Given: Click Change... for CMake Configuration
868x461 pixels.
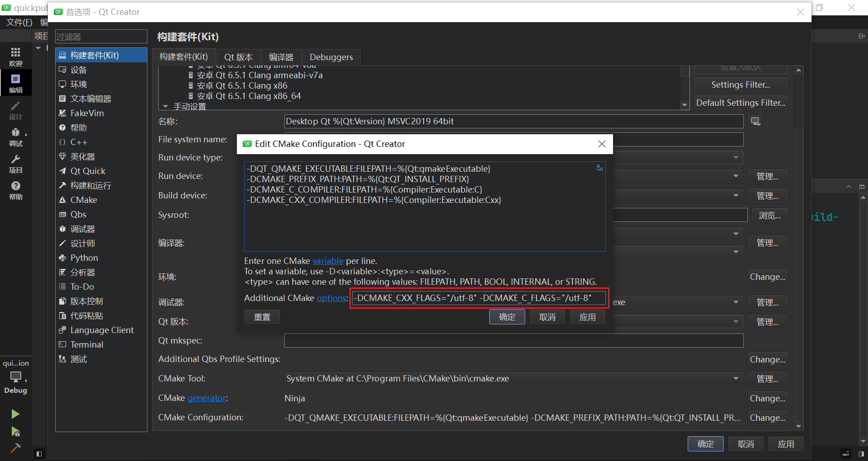Looking at the screenshot, I should pyautogui.click(x=767, y=418).
